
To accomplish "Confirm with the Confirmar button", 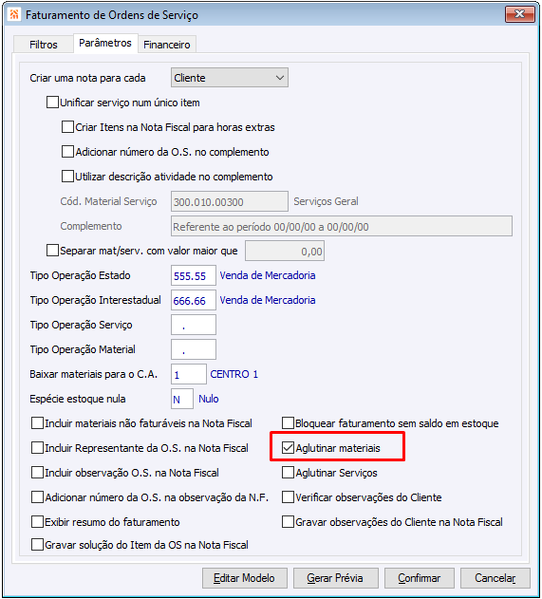I will click(x=419, y=578).
